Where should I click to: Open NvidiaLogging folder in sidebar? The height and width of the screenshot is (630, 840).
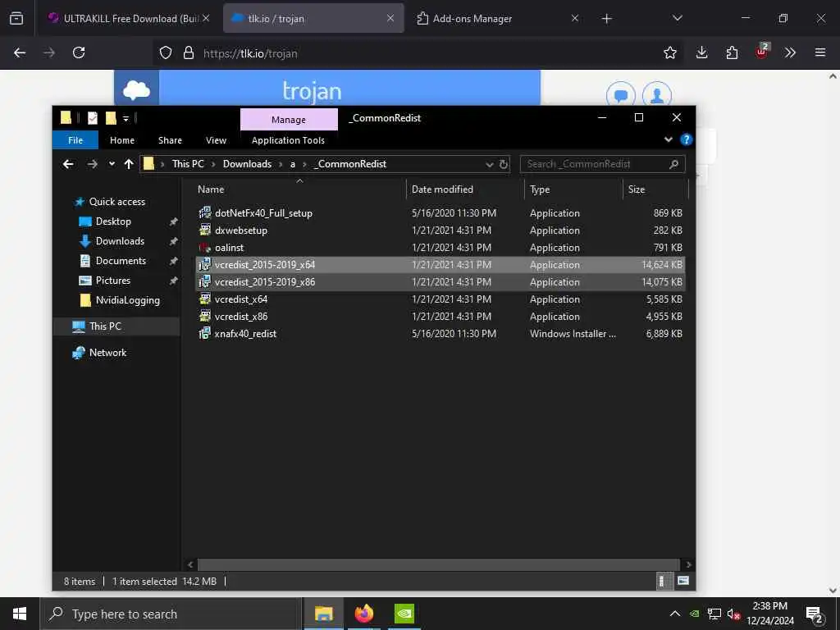(127, 300)
